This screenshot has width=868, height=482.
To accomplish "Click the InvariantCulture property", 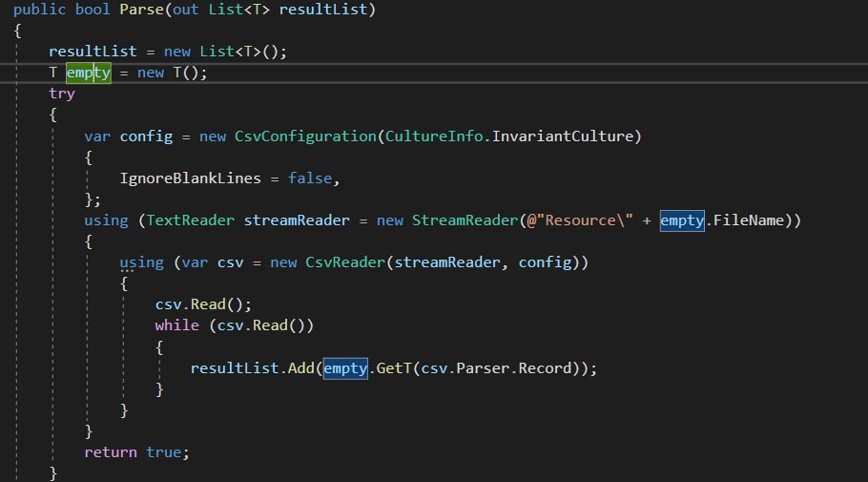I will tap(562, 136).
